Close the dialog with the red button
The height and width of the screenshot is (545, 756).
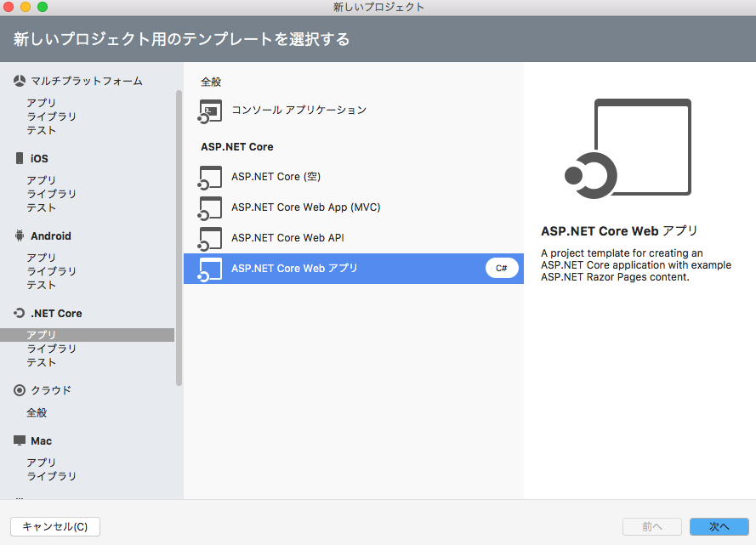(9, 7)
